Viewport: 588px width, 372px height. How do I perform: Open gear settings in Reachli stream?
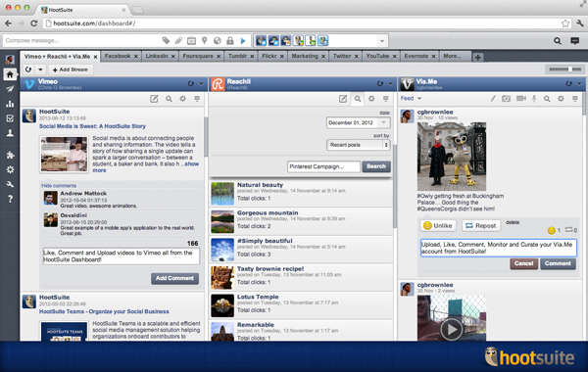coord(371,99)
